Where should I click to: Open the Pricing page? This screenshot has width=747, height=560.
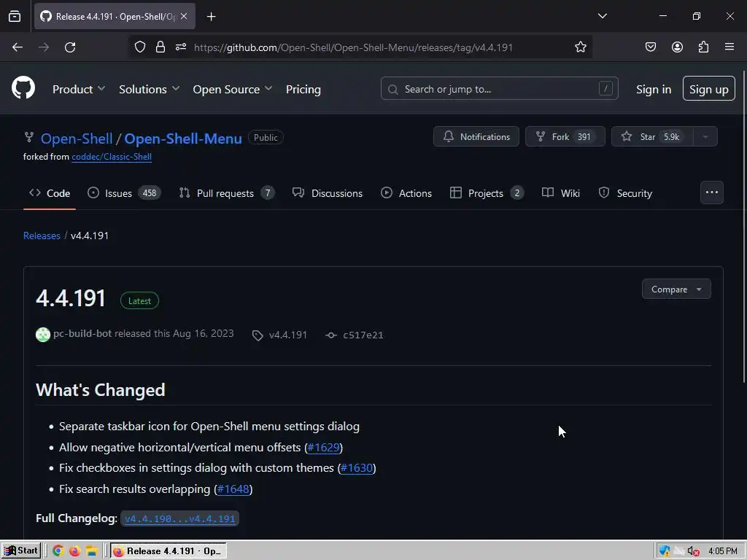pyautogui.click(x=303, y=89)
